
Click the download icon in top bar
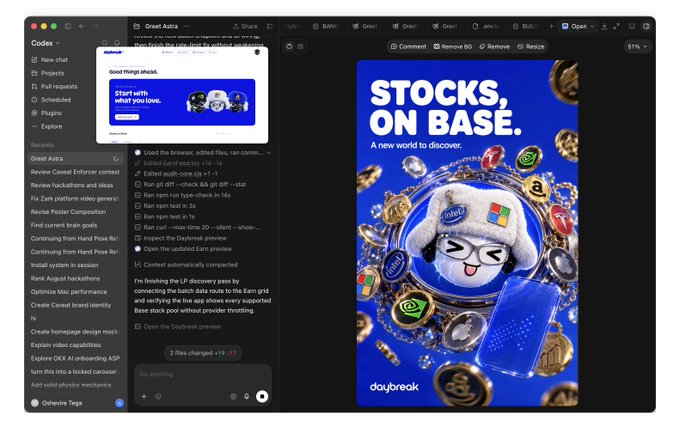pos(604,26)
